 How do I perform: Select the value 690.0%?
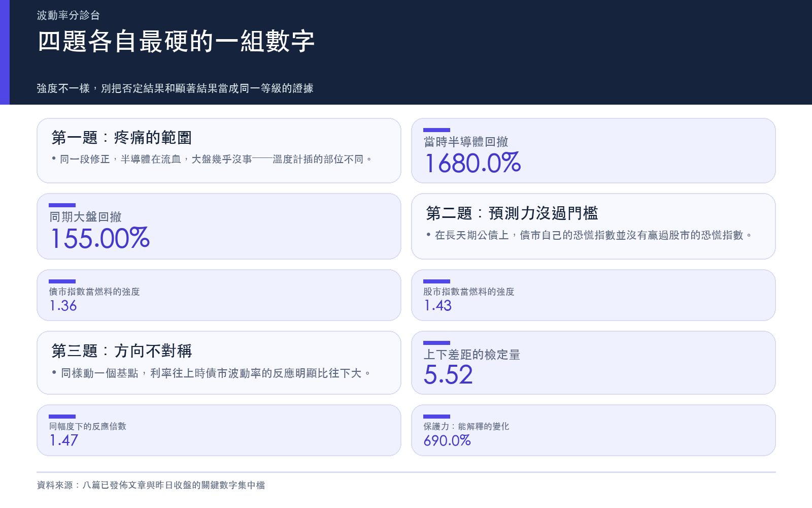pyautogui.click(x=447, y=440)
